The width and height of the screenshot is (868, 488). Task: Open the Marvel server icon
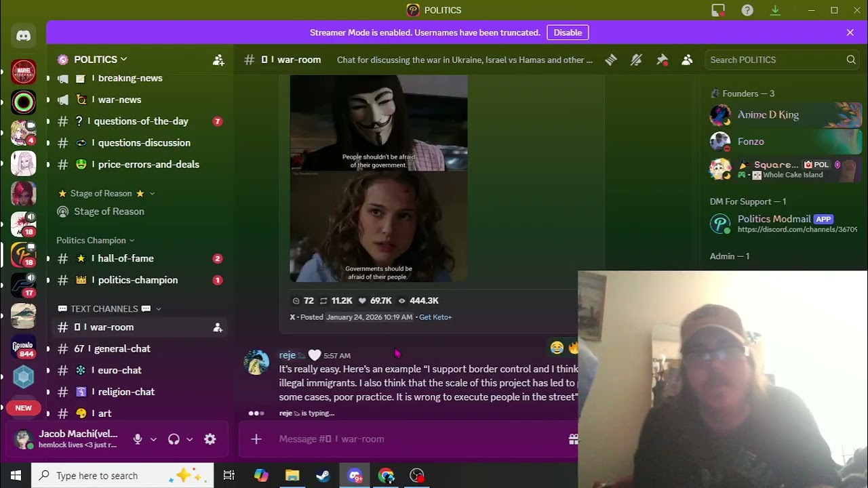(24, 72)
